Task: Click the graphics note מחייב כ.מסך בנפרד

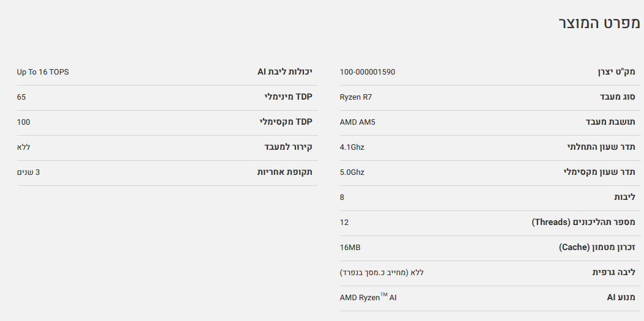Action: [x=374, y=273]
